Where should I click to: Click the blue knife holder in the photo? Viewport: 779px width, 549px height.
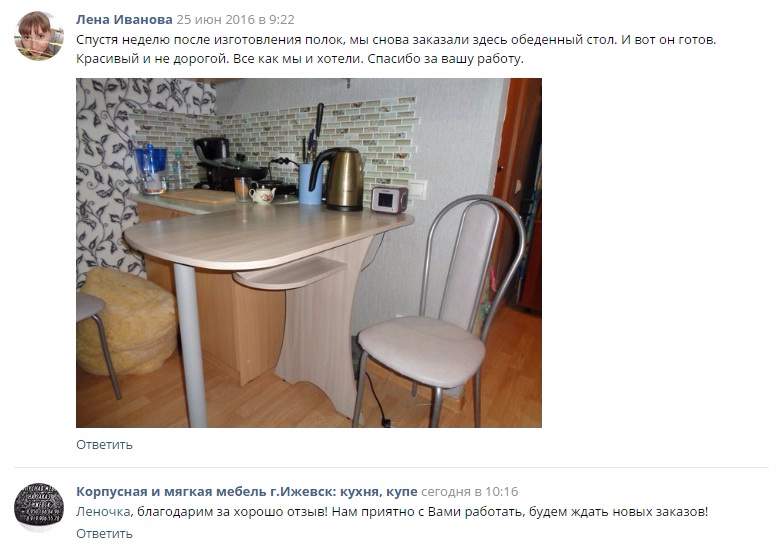point(310,184)
